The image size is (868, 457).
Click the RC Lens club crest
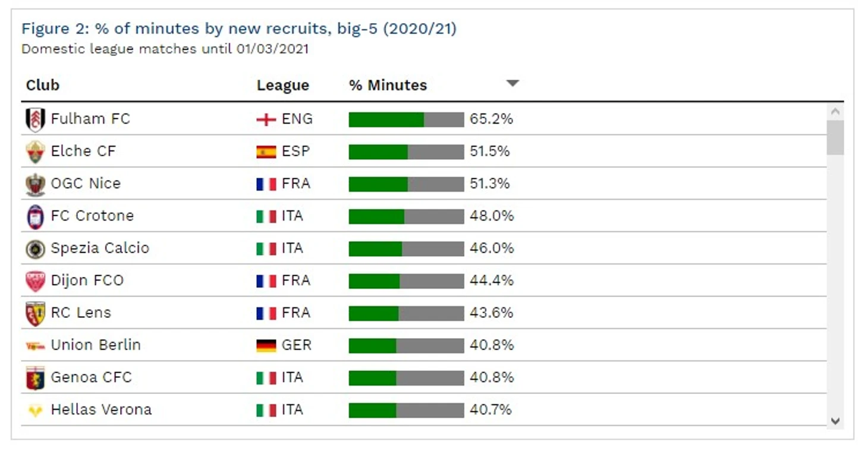[35, 313]
